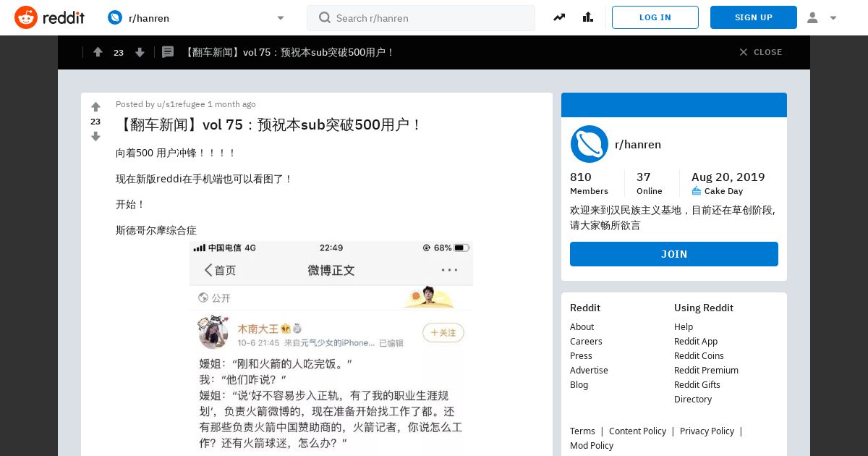
Task: Open the Press link
Action: (581, 355)
